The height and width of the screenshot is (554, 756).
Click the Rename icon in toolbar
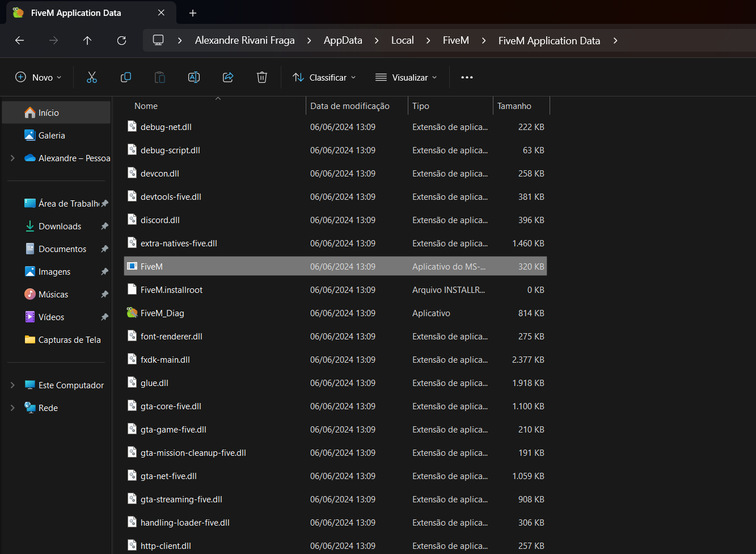[x=194, y=77]
